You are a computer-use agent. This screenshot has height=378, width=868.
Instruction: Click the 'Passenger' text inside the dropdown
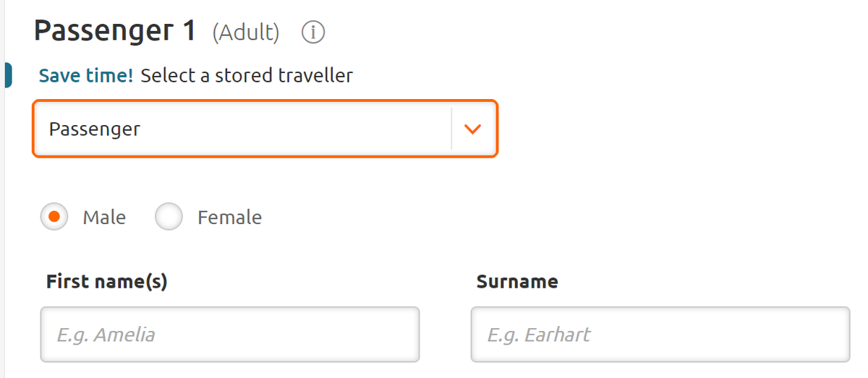94,129
